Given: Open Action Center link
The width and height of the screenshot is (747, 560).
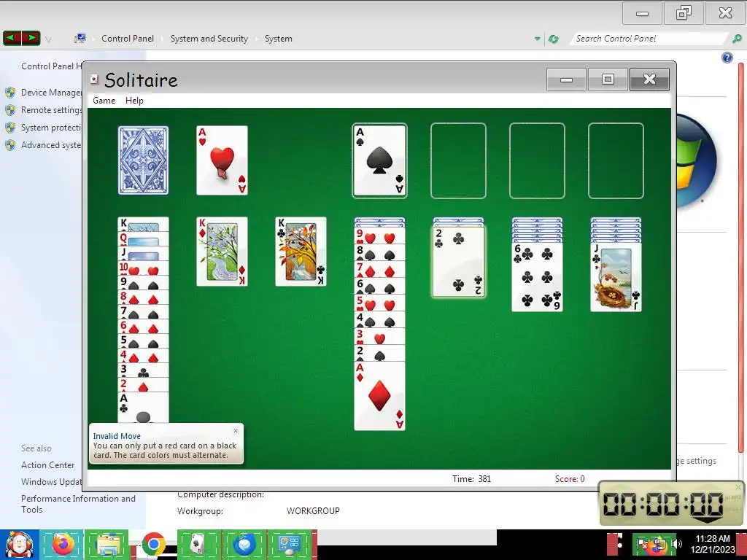Looking at the screenshot, I should pyautogui.click(x=47, y=464).
